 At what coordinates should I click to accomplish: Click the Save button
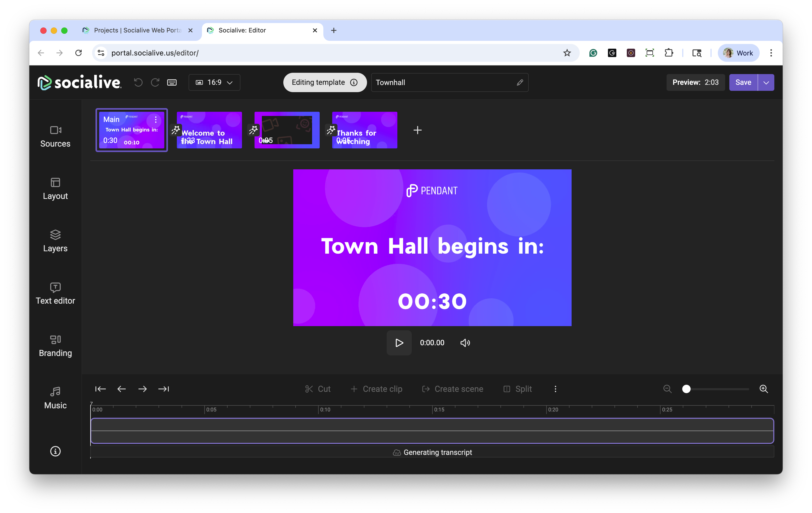pyautogui.click(x=743, y=82)
